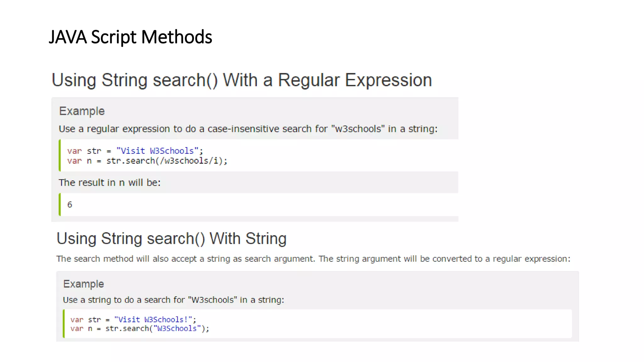Select the "Using String search() With String" heading
Screen dimensions: 644x362
pyautogui.click(x=171, y=239)
